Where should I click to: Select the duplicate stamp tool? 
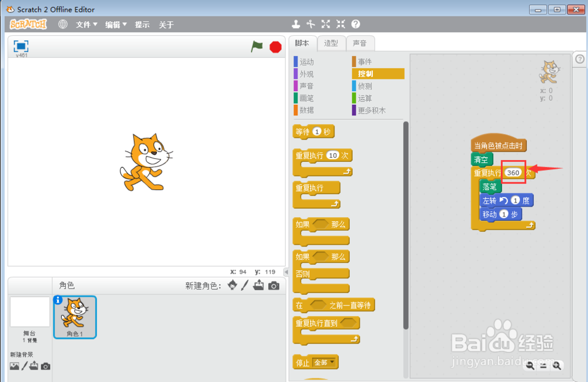point(296,24)
